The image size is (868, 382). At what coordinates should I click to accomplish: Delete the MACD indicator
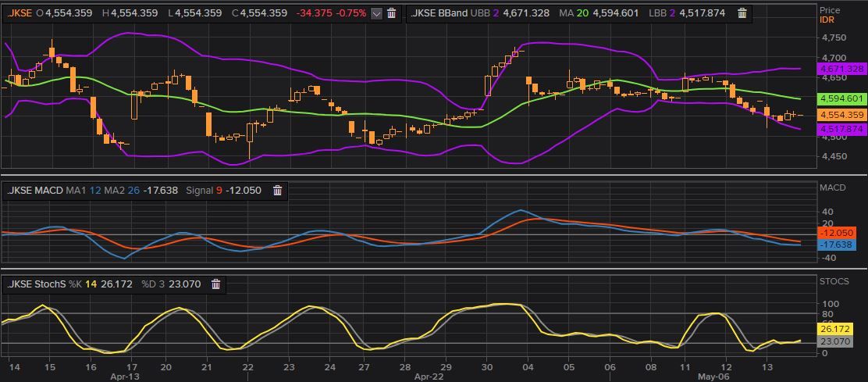[277, 190]
